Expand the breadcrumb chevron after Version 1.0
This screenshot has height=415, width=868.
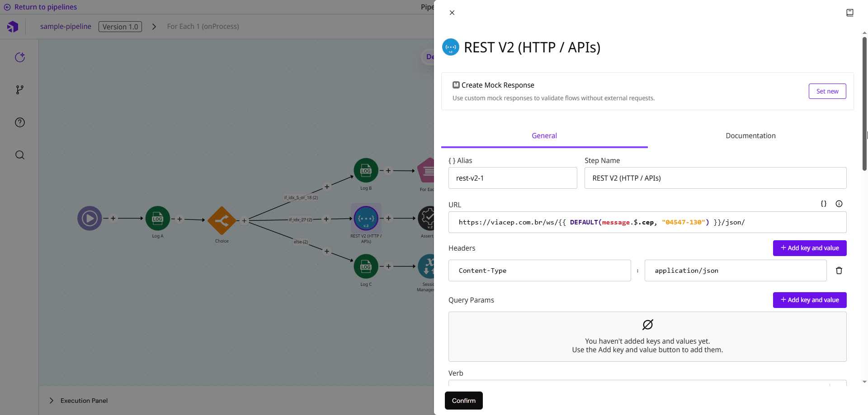[154, 27]
